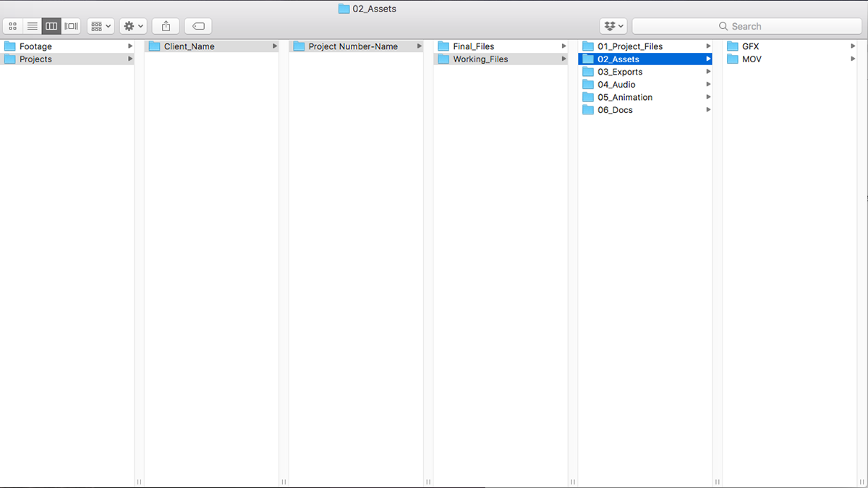The height and width of the screenshot is (488, 868).
Task: Select the GFX folder name
Action: (751, 46)
